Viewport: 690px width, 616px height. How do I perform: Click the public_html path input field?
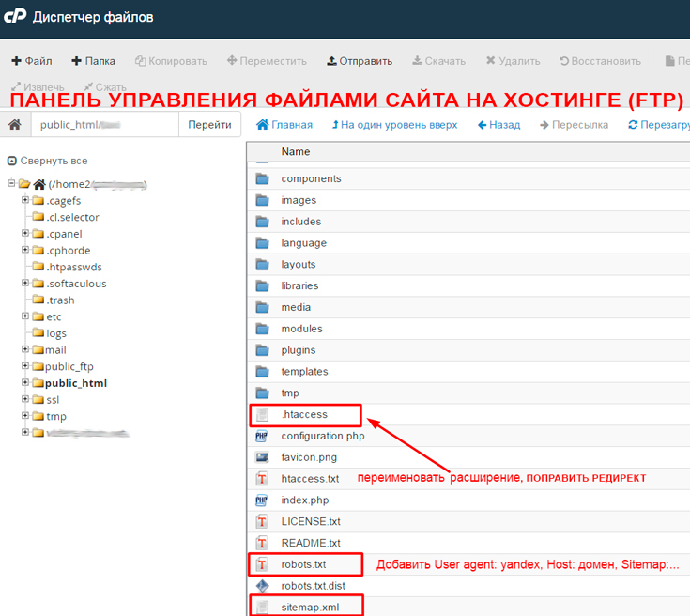click(x=103, y=125)
